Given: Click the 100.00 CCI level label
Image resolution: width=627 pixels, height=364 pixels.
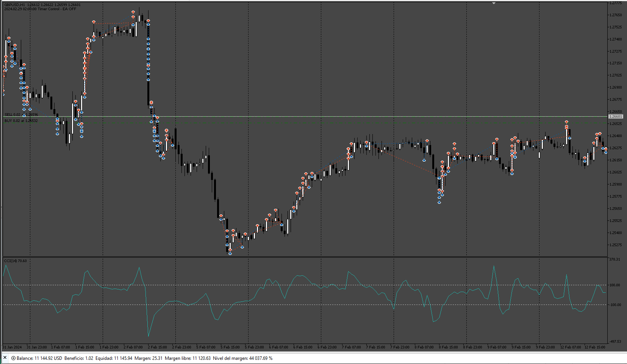Looking at the screenshot, I should pyautogui.click(x=614, y=285).
